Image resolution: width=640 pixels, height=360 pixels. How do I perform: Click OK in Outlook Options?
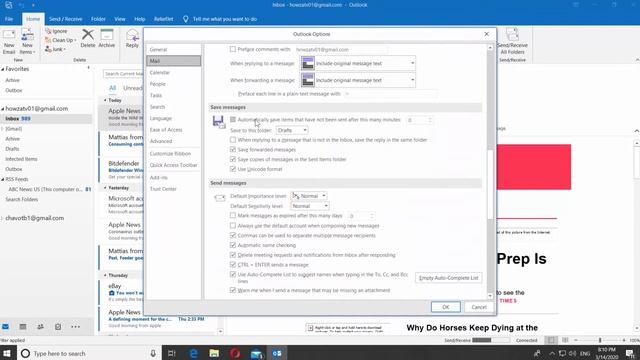pos(446,307)
